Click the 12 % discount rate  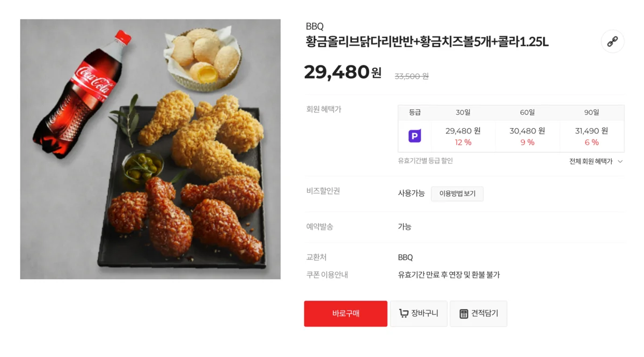click(464, 142)
